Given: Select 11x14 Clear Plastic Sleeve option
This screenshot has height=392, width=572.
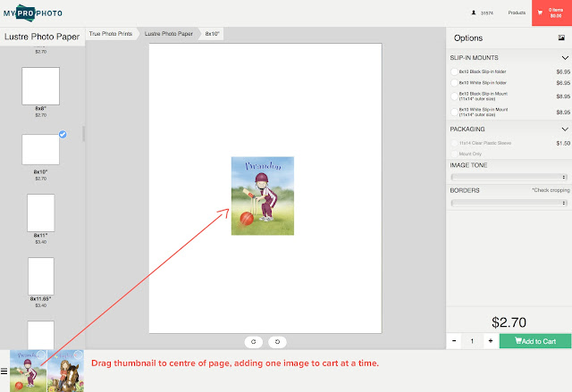Looking at the screenshot, I should tap(454, 143).
